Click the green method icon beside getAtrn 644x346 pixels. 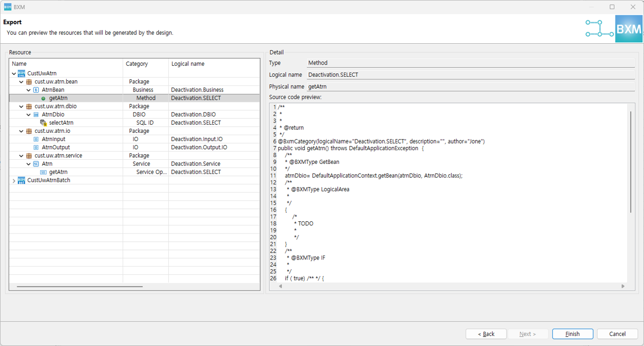click(43, 98)
